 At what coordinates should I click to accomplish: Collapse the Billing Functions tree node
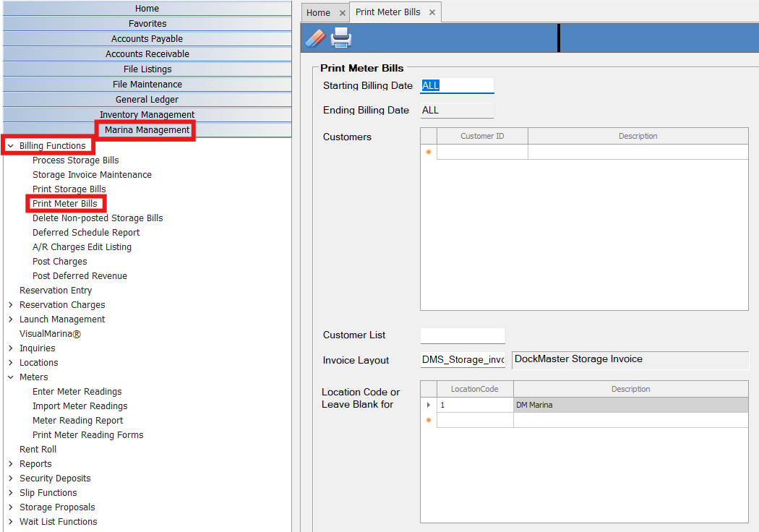(10, 146)
